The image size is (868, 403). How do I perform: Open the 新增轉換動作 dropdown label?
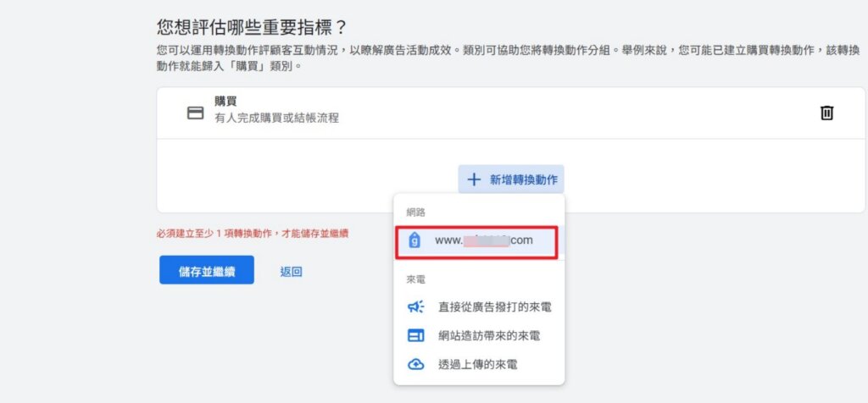526,179
